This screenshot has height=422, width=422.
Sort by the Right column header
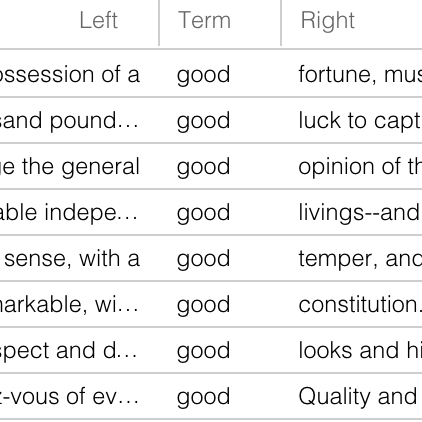point(328,21)
